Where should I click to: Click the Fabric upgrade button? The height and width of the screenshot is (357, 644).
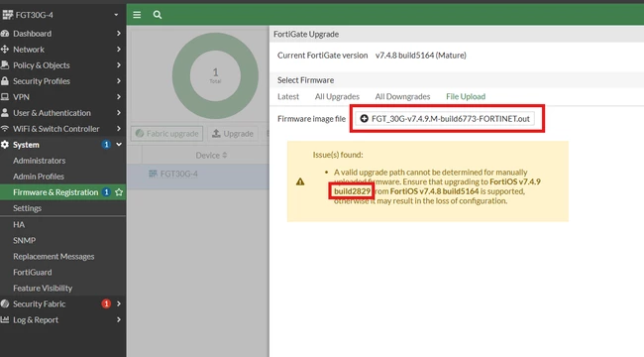click(166, 134)
